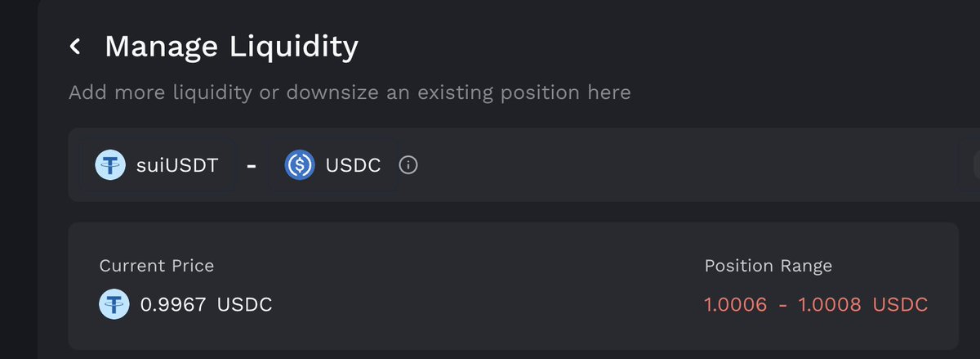Image resolution: width=980 pixels, height=359 pixels.
Task: Select the suiUSDT token label
Action: pos(177,165)
